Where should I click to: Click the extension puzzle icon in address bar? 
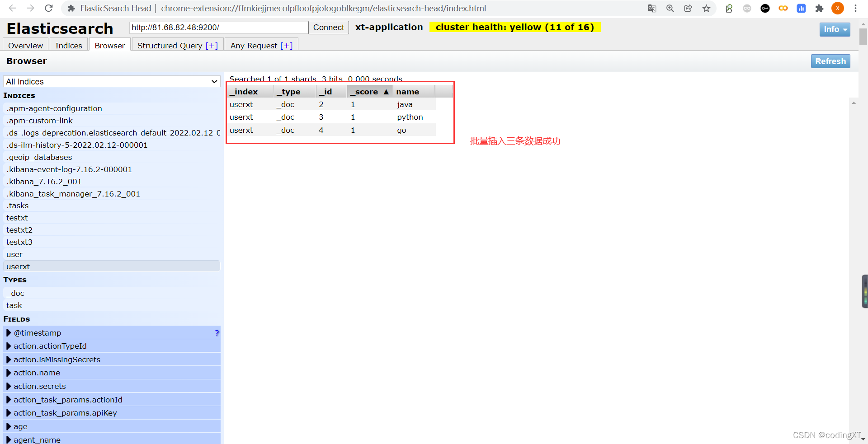point(71,8)
